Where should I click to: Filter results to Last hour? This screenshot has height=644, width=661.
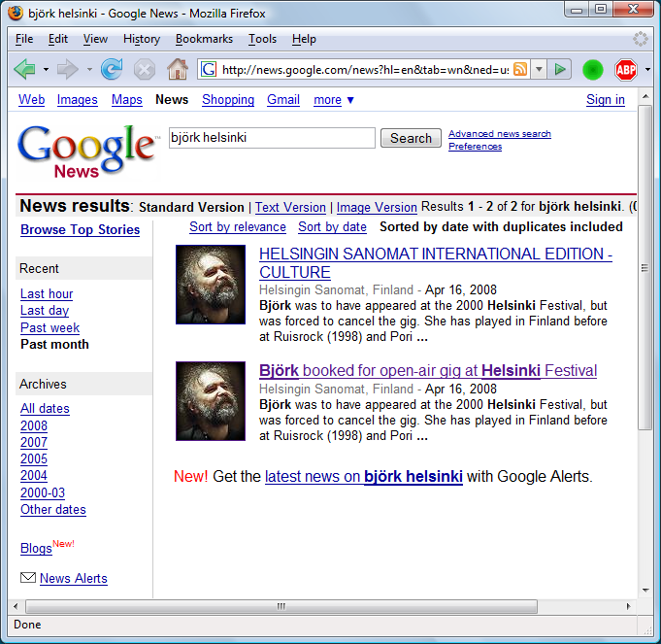point(47,293)
